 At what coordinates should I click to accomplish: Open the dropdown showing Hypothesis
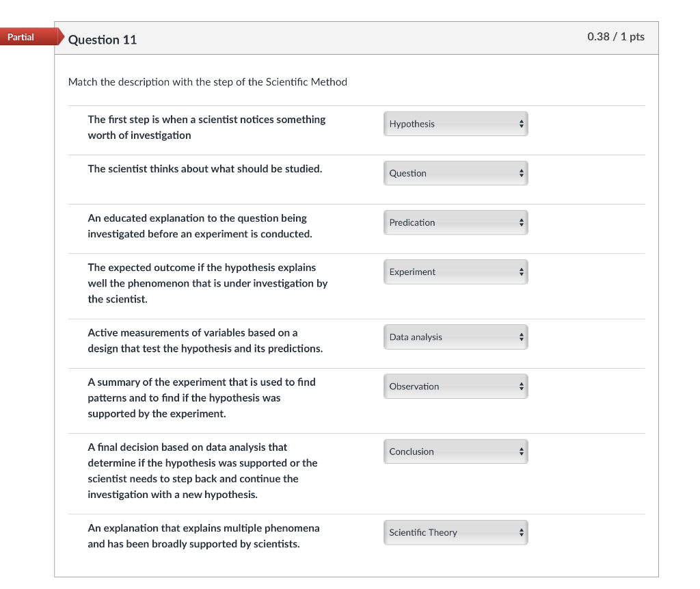point(455,124)
